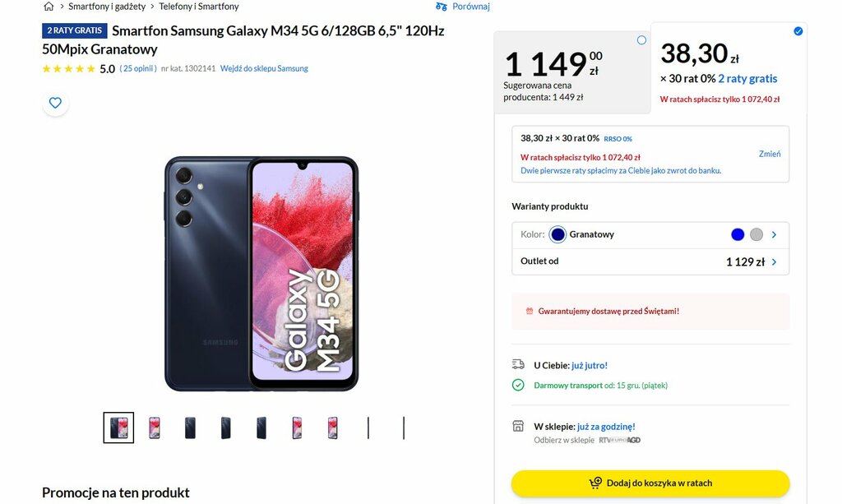Click the five-star rating
This screenshot has width=842, height=504.
click(69, 69)
